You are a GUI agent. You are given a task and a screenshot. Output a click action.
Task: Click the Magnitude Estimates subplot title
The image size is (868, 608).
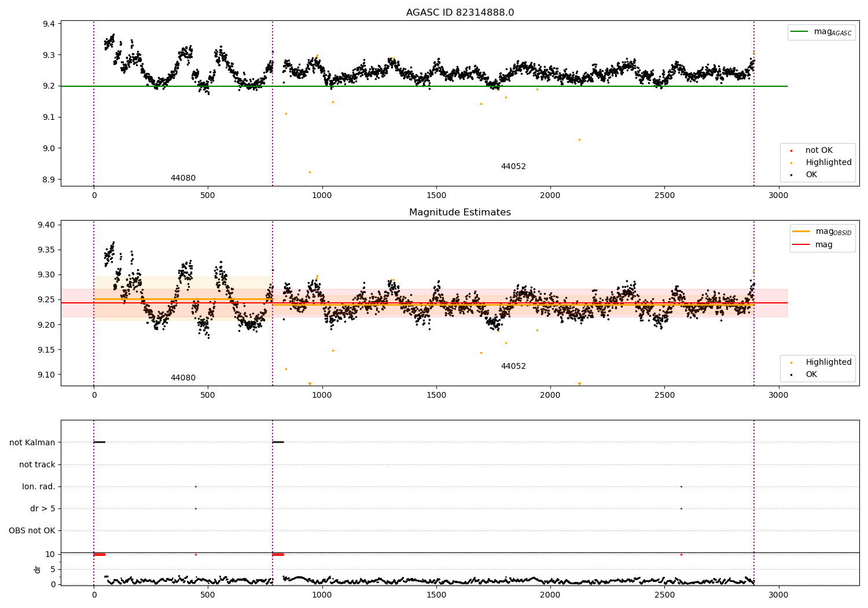point(460,213)
